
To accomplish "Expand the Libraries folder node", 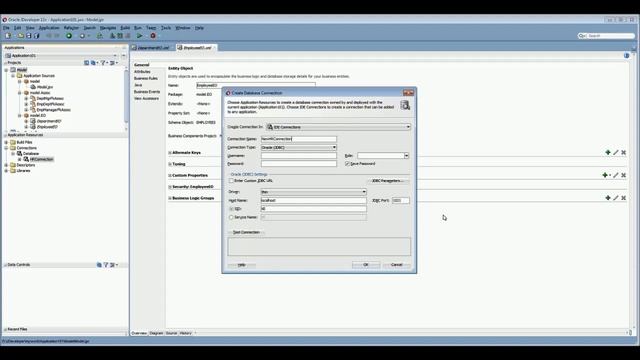I will 7,171.
